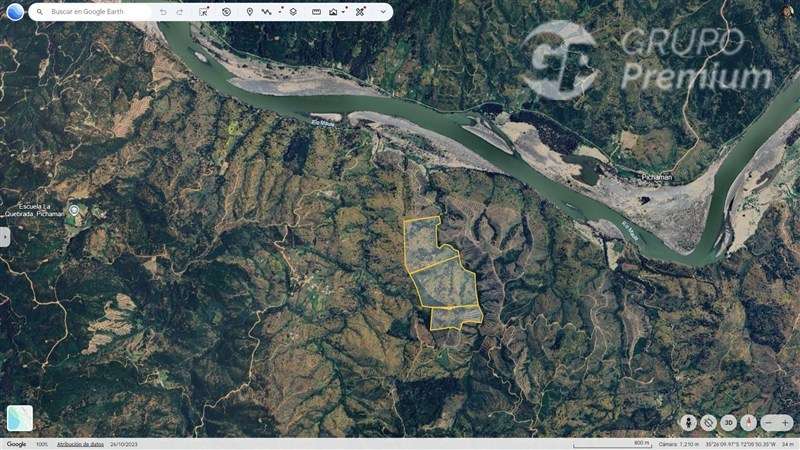Click the redo arrow in toolbar
This screenshot has width=800, height=450.
coord(180,12)
